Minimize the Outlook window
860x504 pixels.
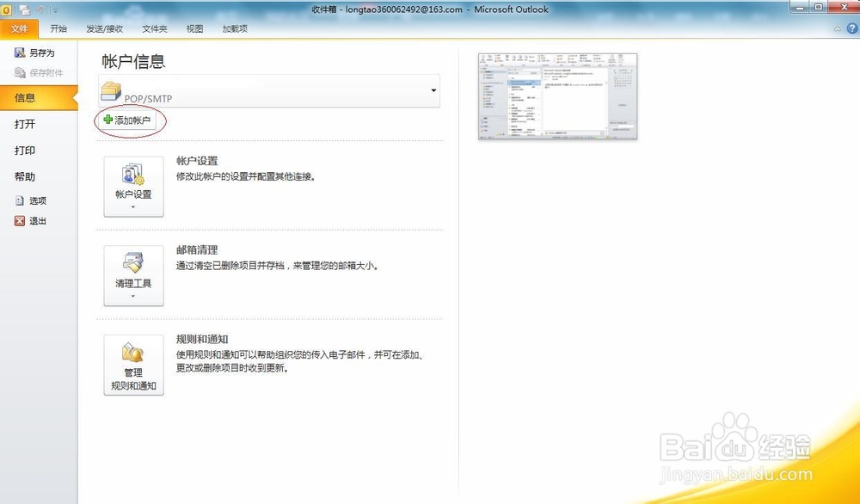click(800, 7)
